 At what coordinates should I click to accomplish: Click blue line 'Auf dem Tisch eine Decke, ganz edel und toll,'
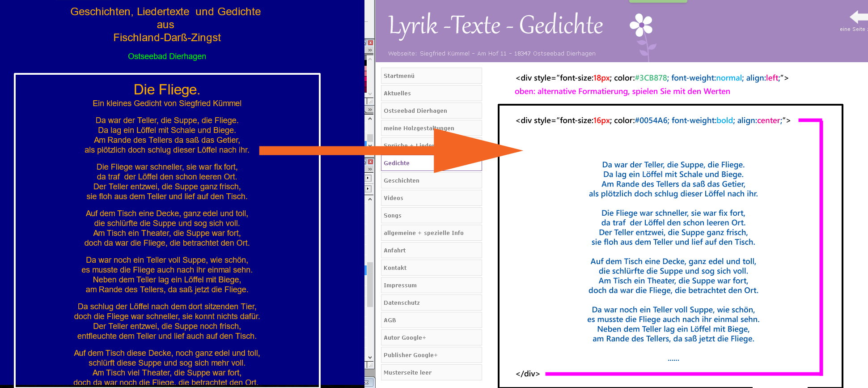point(673,261)
